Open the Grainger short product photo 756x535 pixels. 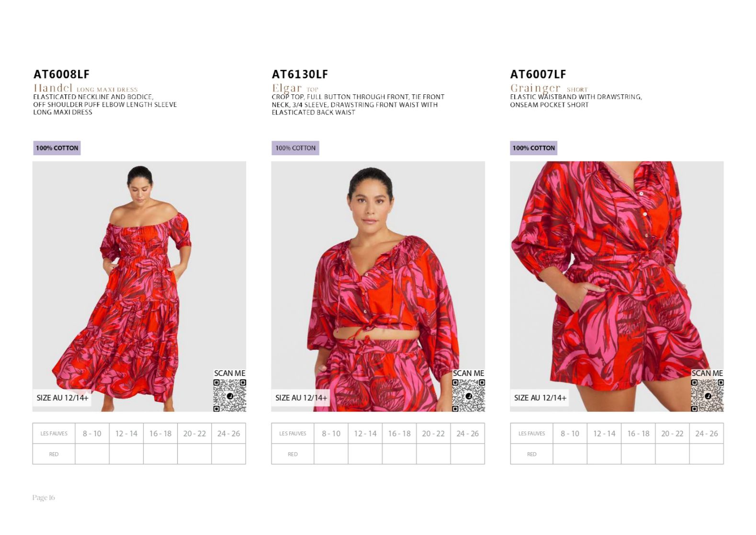coord(617,286)
